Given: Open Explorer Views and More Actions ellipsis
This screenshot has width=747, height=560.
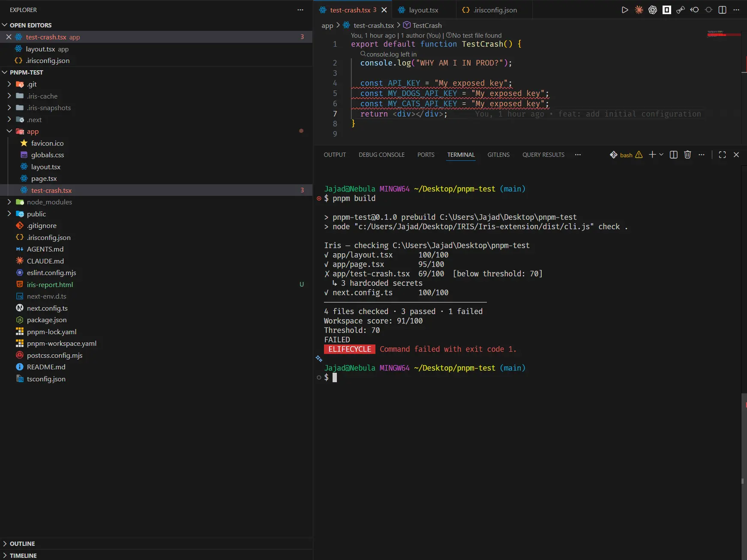Looking at the screenshot, I should tap(300, 10).
